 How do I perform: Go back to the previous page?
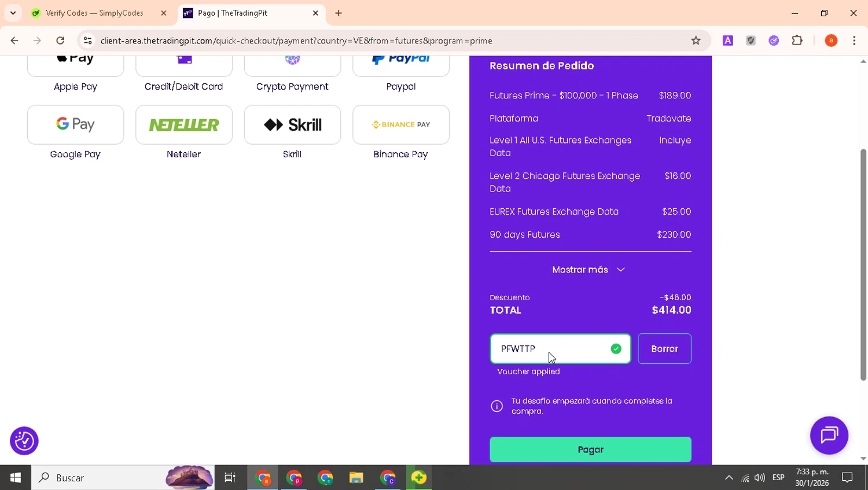(x=14, y=40)
